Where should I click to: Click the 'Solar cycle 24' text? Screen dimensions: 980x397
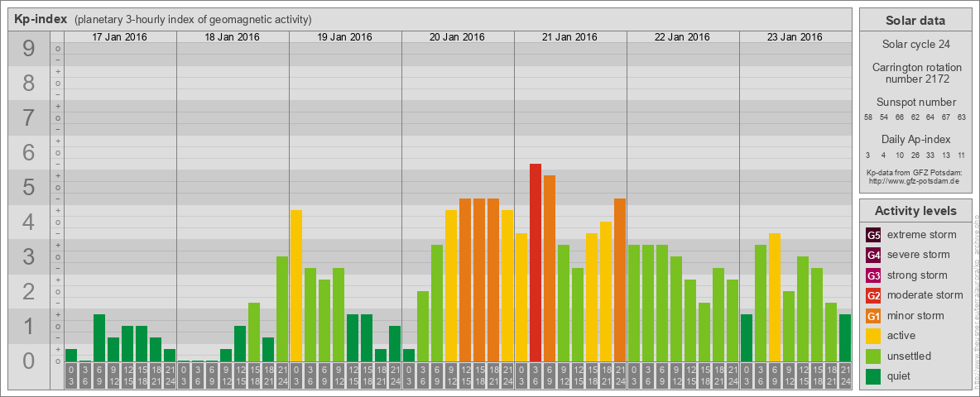(915, 45)
